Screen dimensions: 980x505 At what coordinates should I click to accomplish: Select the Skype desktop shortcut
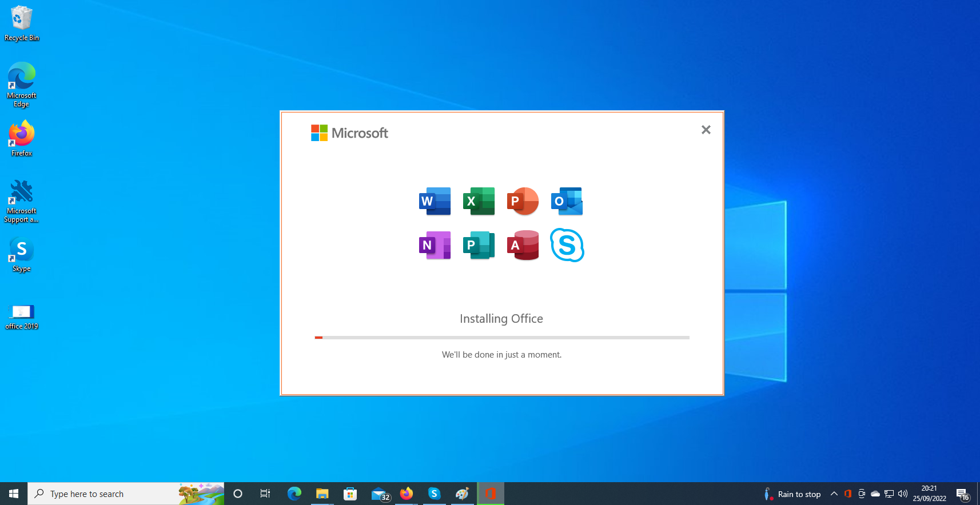(22, 254)
